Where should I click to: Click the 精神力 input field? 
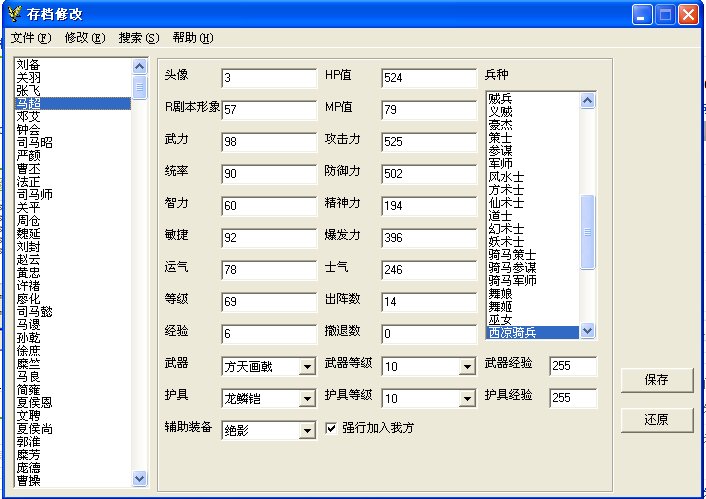coord(429,206)
